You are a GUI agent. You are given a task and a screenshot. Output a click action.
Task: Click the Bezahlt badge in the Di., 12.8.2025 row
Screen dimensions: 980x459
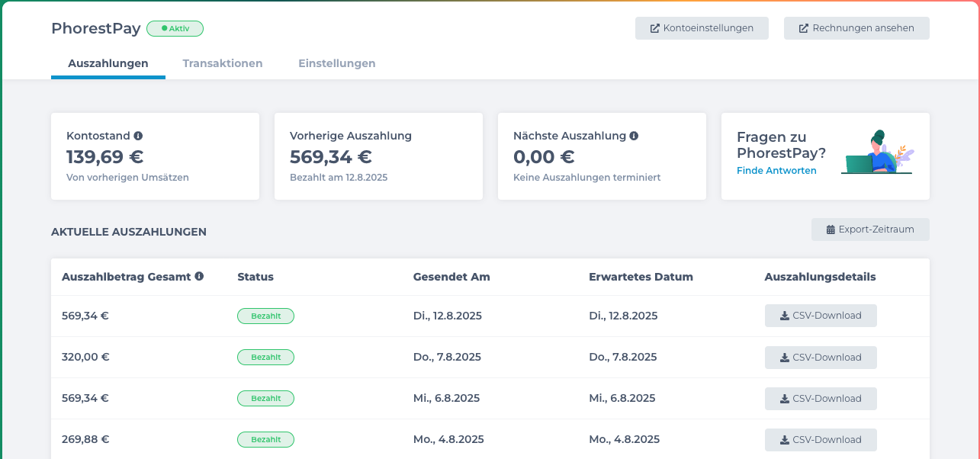[x=265, y=316]
